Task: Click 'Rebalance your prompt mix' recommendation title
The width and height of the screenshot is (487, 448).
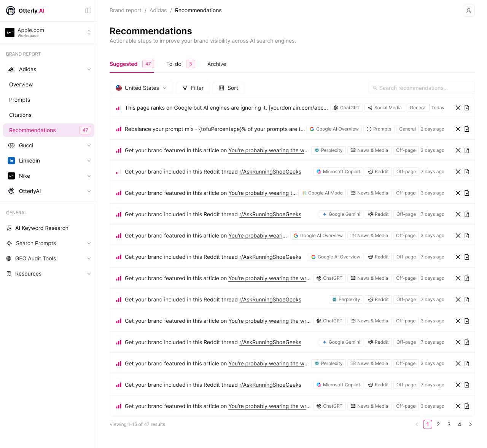Action: pyautogui.click(x=215, y=129)
